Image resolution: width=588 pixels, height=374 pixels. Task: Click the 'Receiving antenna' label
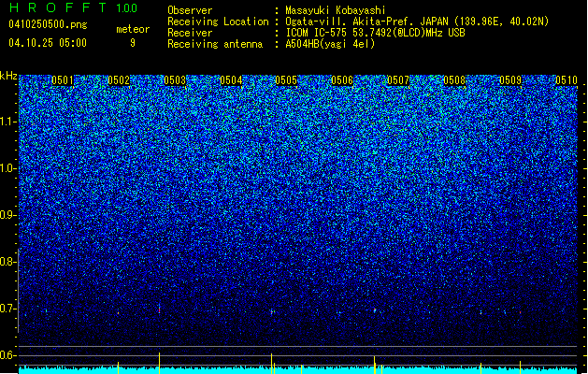tap(215, 44)
